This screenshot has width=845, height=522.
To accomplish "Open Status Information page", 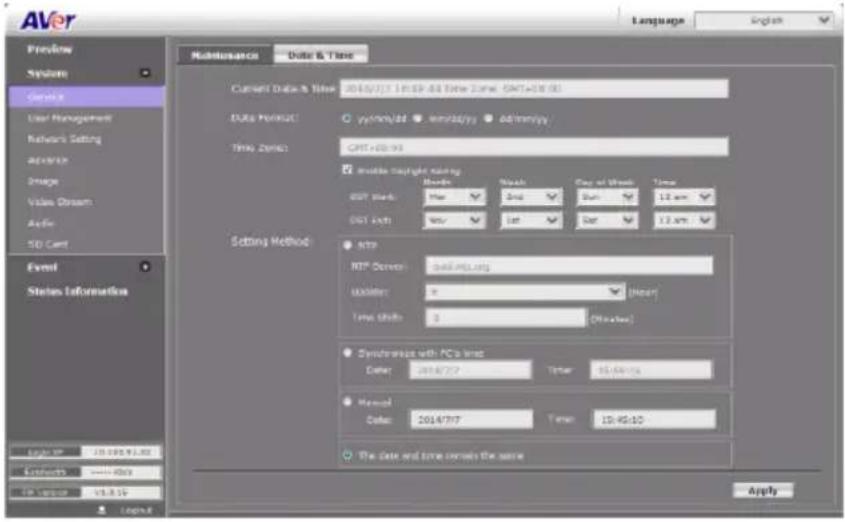I will pyautogui.click(x=78, y=291).
